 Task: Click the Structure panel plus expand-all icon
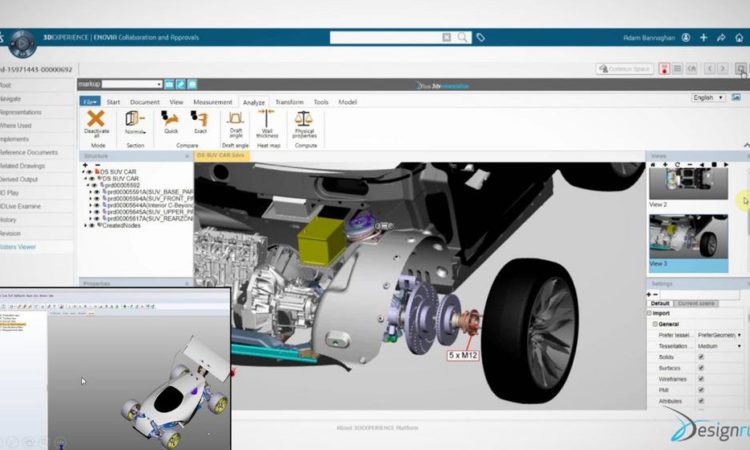point(85,165)
